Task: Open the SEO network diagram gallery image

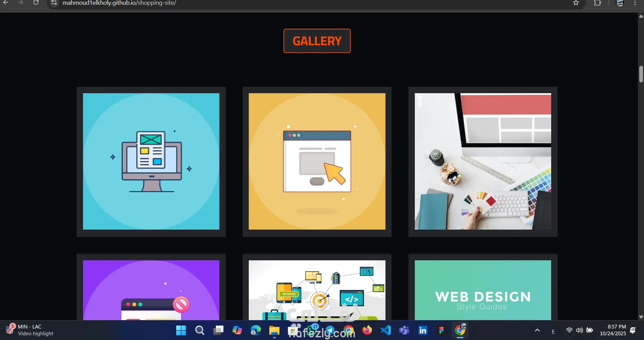Action: pyautogui.click(x=317, y=290)
